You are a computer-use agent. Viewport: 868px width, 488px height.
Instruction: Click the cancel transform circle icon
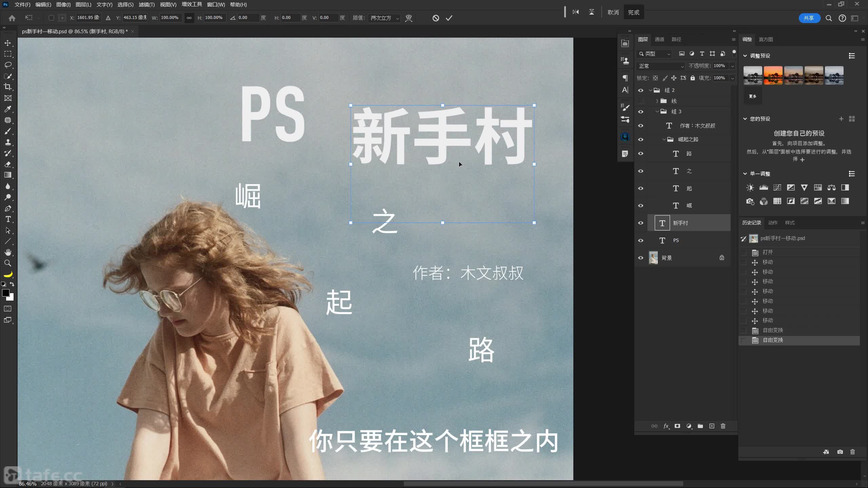pyautogui.click(x=436, y=18)
